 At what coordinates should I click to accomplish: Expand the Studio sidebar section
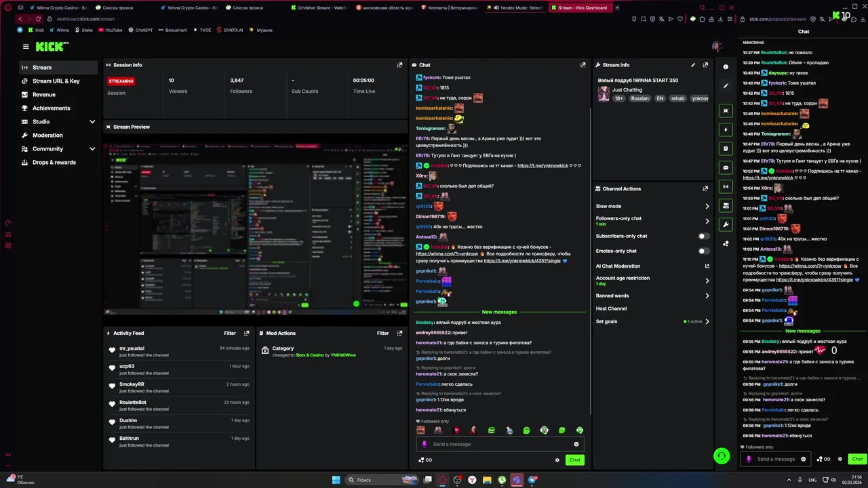point(92,122)
